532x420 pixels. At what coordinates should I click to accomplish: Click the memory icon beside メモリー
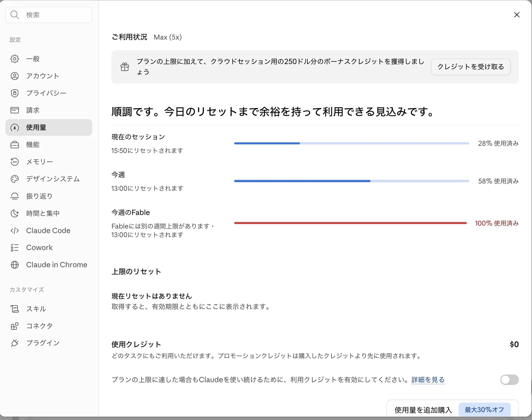[15, 162]
